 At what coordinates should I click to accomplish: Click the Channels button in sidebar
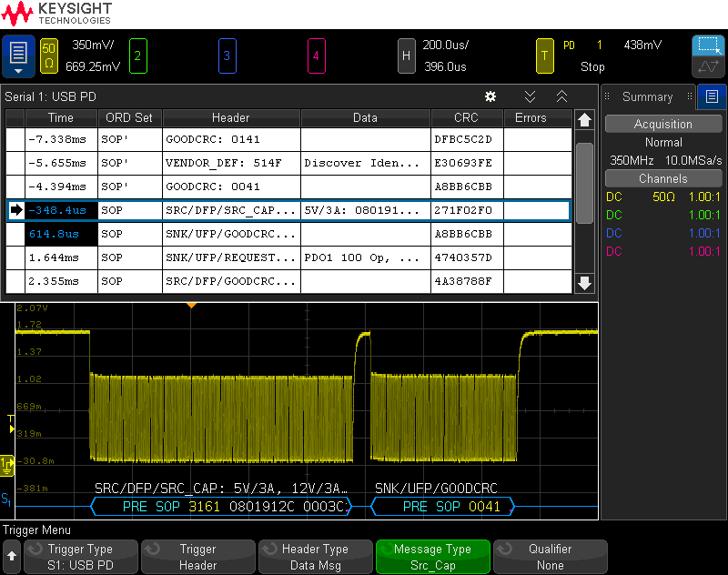(662, 179)
